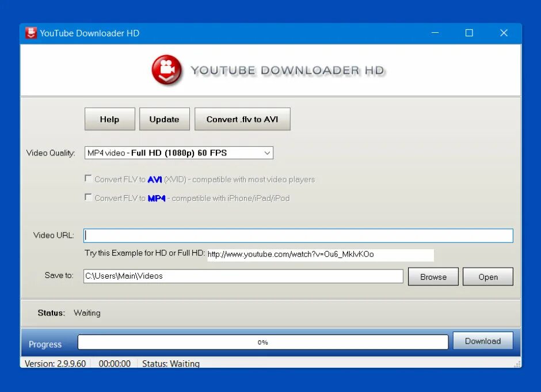Image resolution: width=541 pixels, height=392 pixels.
Task: Click the red camera logo in the banner
Action: tap(167, 70)
